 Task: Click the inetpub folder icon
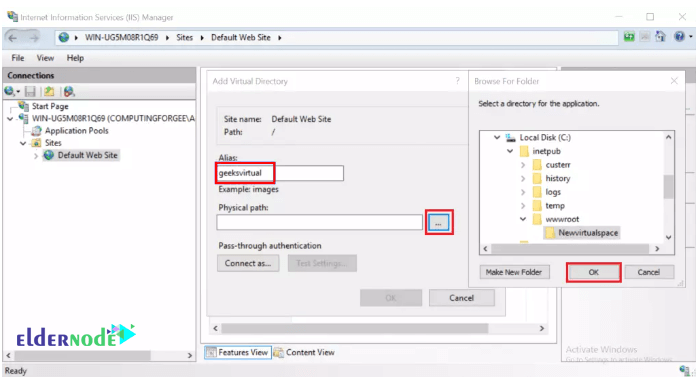(524, 151)
